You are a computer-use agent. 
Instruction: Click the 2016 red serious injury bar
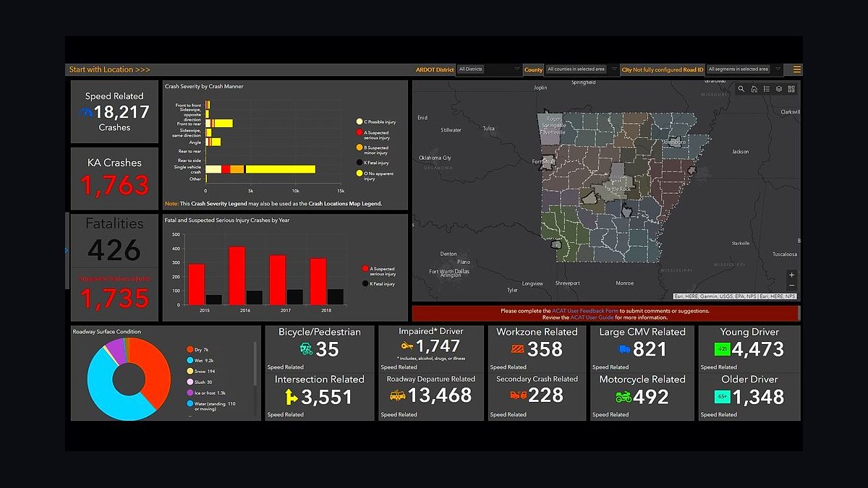point(237,275)
